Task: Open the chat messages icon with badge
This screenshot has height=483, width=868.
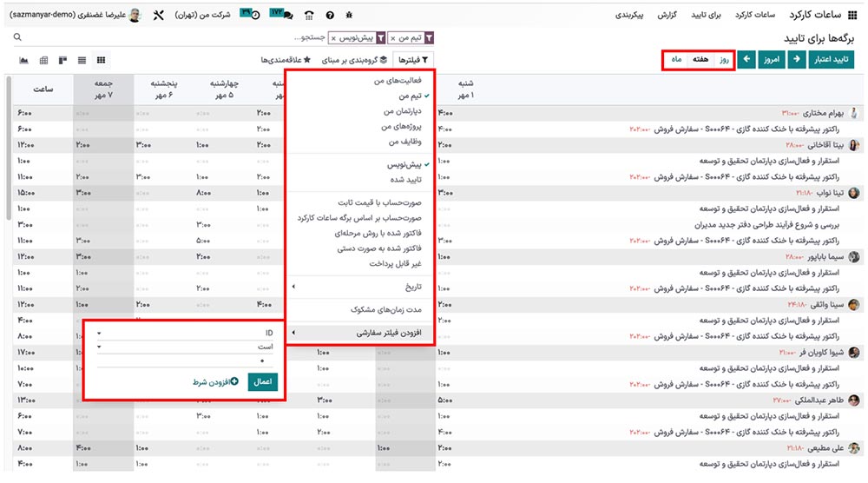Action: coord(283,15)
